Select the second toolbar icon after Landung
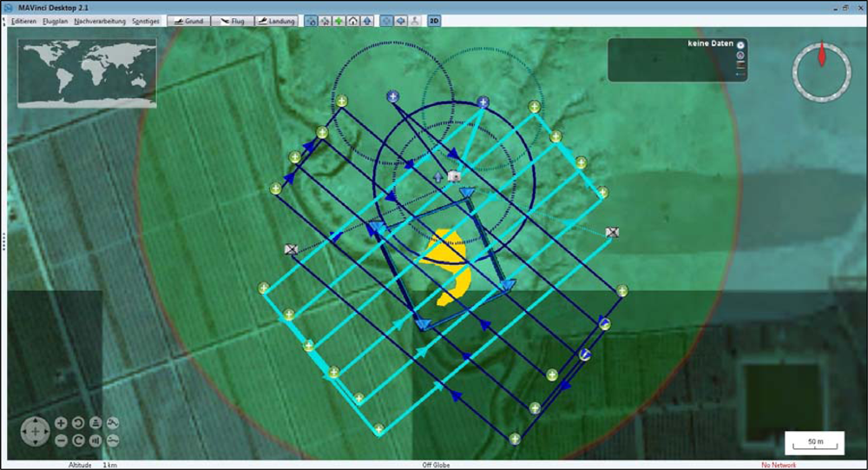Screen dimensions: 868x470 click(x=325, y=21)
